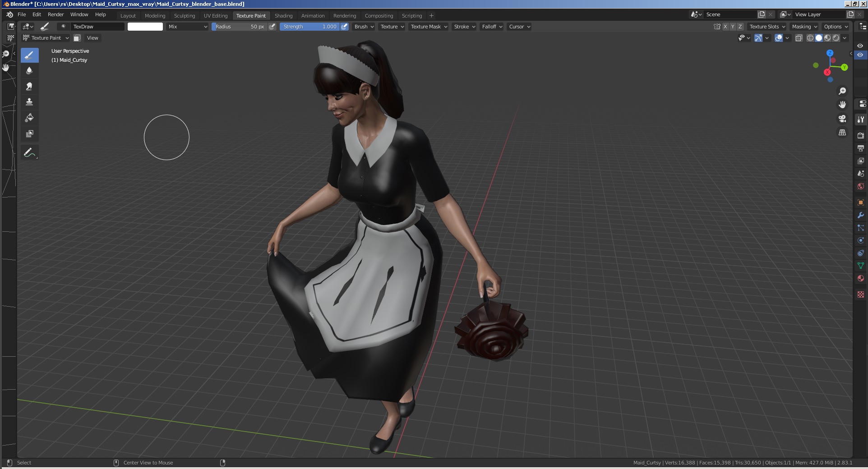The image size is (868, 469).
Task: Open the Render menu
Action: 56,14
